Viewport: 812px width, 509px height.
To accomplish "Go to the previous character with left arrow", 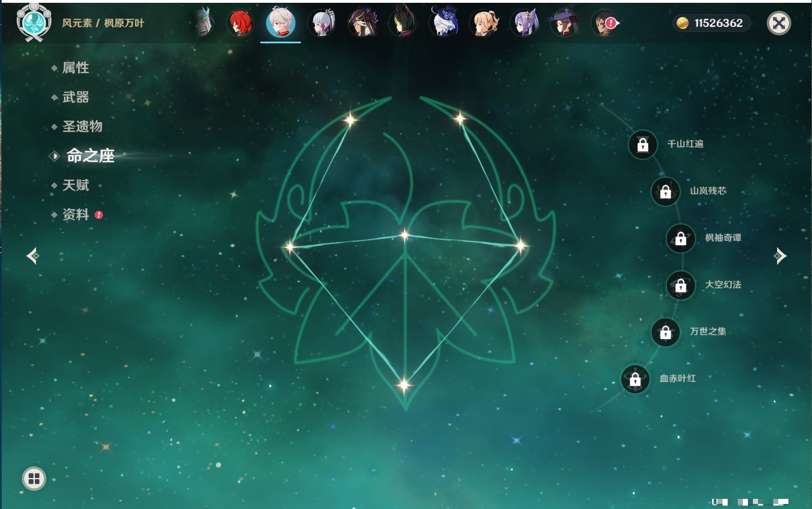I will [x=33, y=256].
